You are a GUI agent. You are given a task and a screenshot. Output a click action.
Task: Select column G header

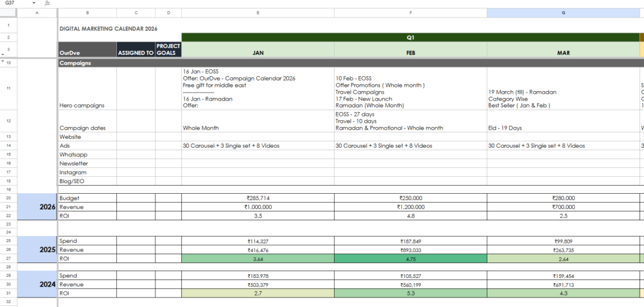[x=563, y=13]
